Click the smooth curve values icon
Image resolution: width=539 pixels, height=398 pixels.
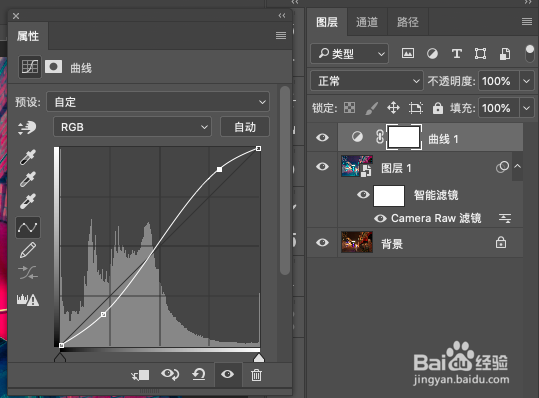point(28,273)
